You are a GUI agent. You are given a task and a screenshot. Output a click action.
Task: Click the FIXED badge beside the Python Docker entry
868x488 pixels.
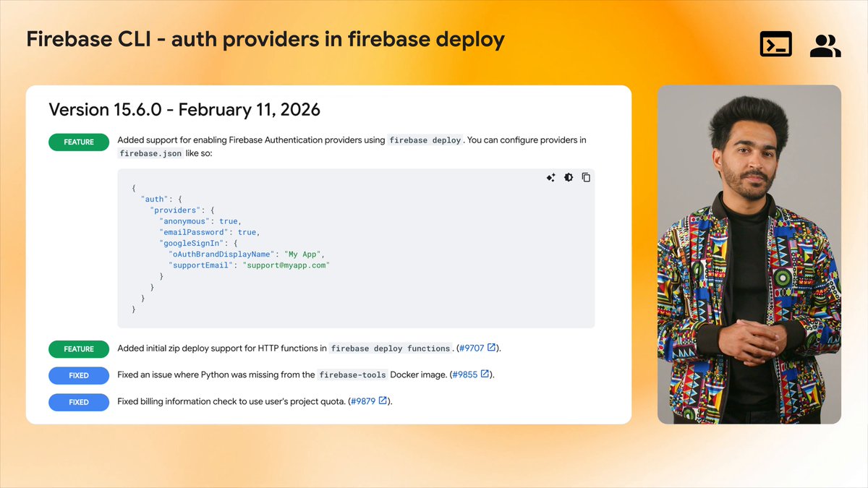79,376
